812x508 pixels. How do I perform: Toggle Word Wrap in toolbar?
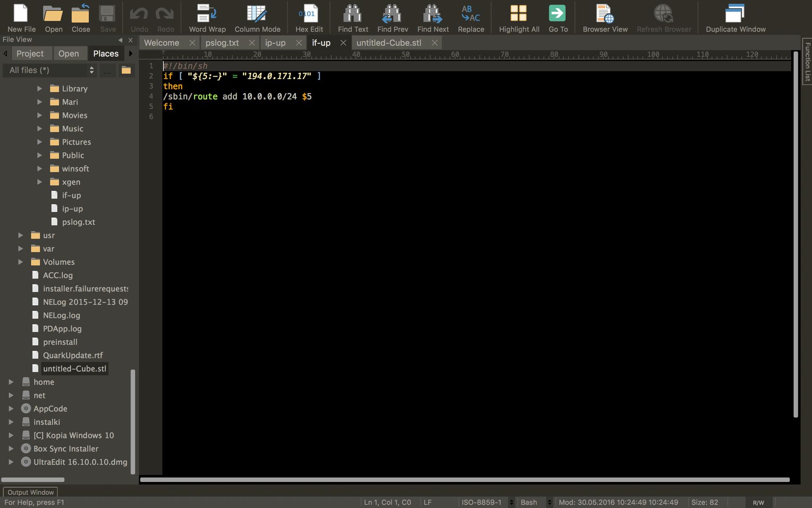pos(207,18)
